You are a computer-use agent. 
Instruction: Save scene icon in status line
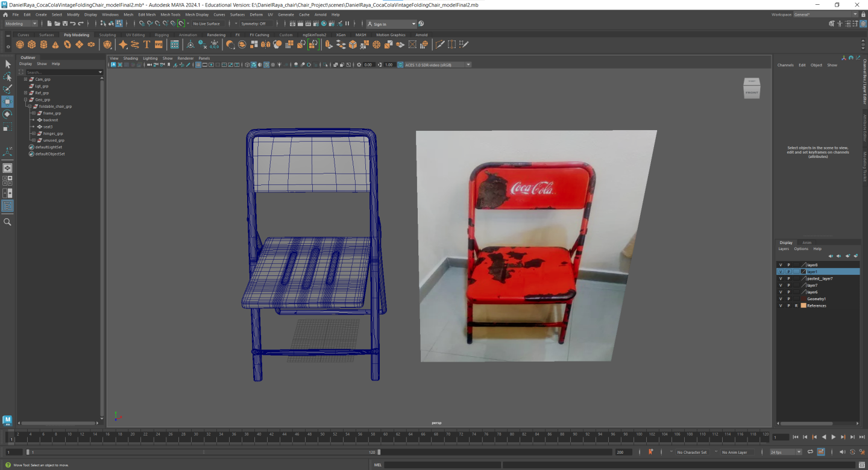pos(64,23)
